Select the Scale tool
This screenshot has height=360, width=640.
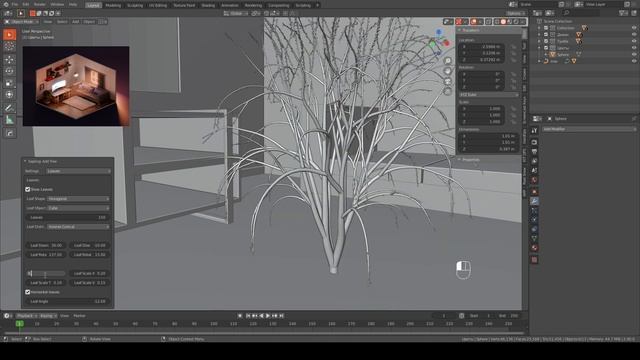(9, 83)
